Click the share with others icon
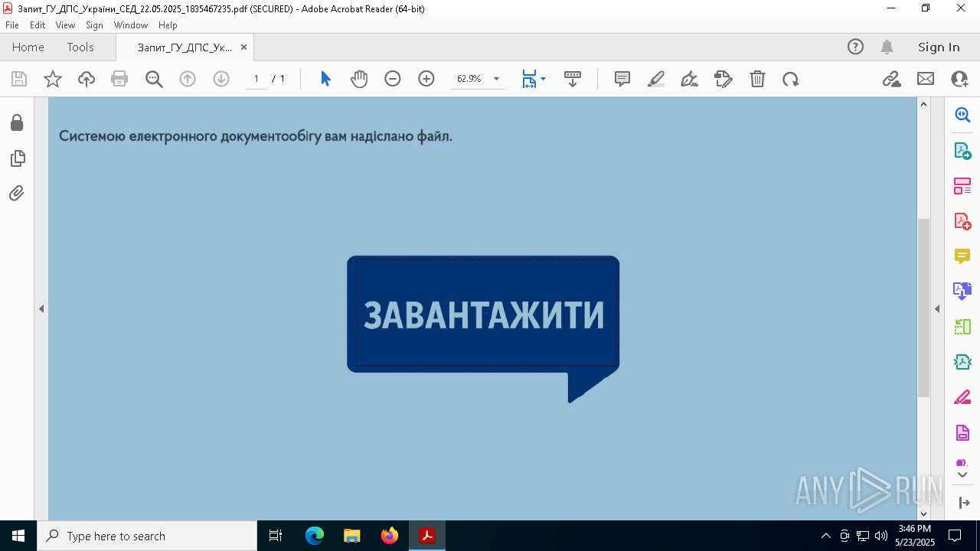Viewport: 980px width, 551px height. pos(959,79)
